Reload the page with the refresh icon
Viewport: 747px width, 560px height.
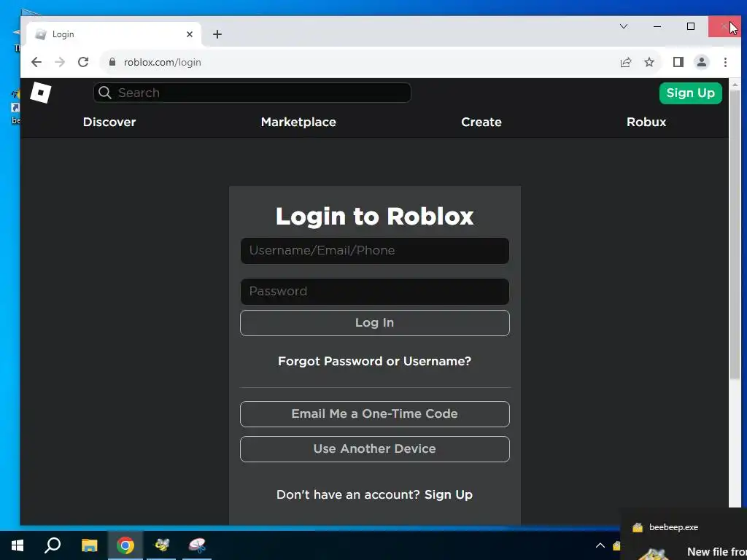(83, 63)
